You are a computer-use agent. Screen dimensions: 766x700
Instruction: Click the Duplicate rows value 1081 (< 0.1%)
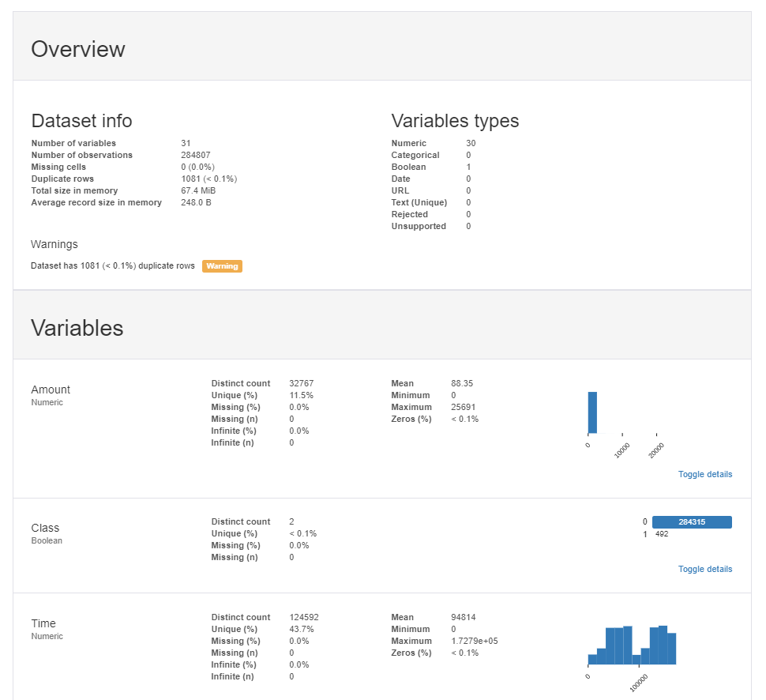coord(209,179)
